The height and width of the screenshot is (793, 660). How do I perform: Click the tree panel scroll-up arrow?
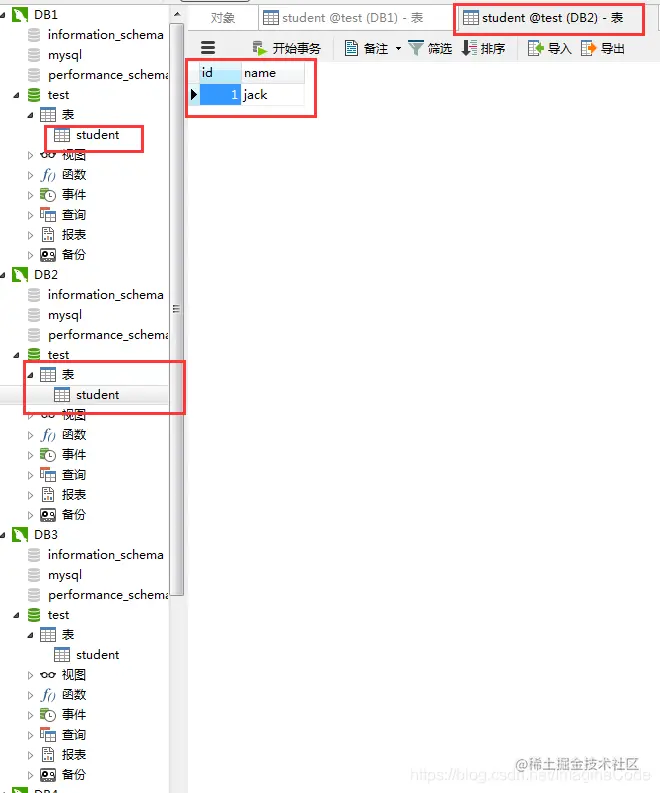(x=177, y=14)
